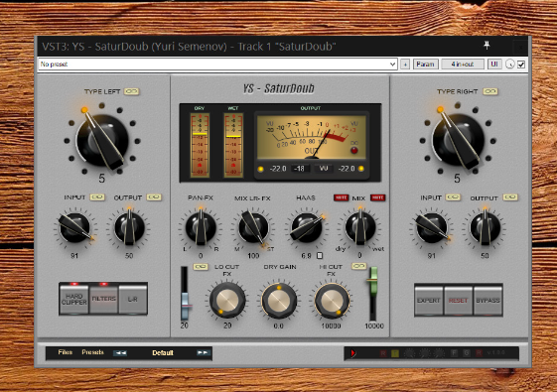Click the right yellow LED under the VU meter

pyautogui.click(x=361, y=169)
